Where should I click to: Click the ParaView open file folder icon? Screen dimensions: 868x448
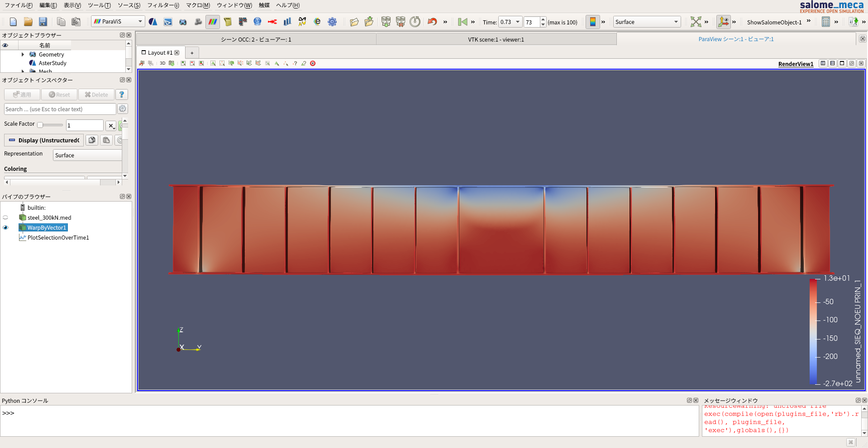[354, 22]
